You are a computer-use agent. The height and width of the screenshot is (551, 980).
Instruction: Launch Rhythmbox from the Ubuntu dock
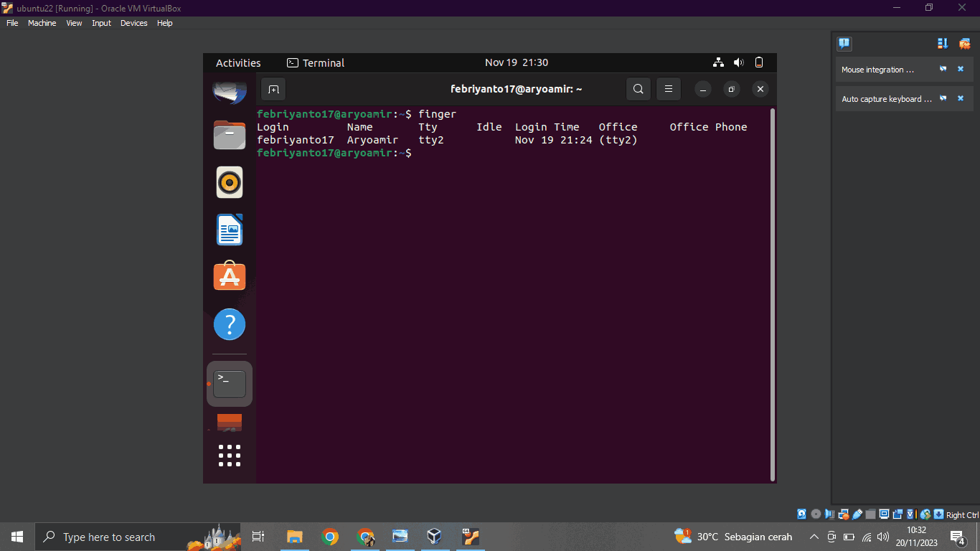click(230, 182)
